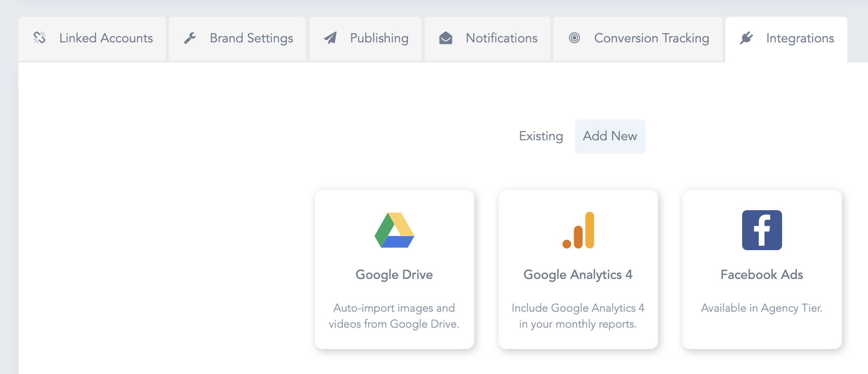Image resolution: width=868 pixels, height=374 pixels.
Task: Select the Integrations tab label
Action: [x=800, y=38]
